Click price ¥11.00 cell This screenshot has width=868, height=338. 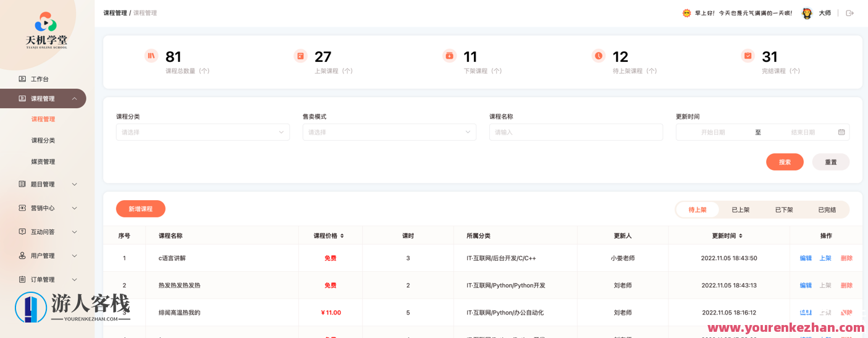(x=331, y=313)
